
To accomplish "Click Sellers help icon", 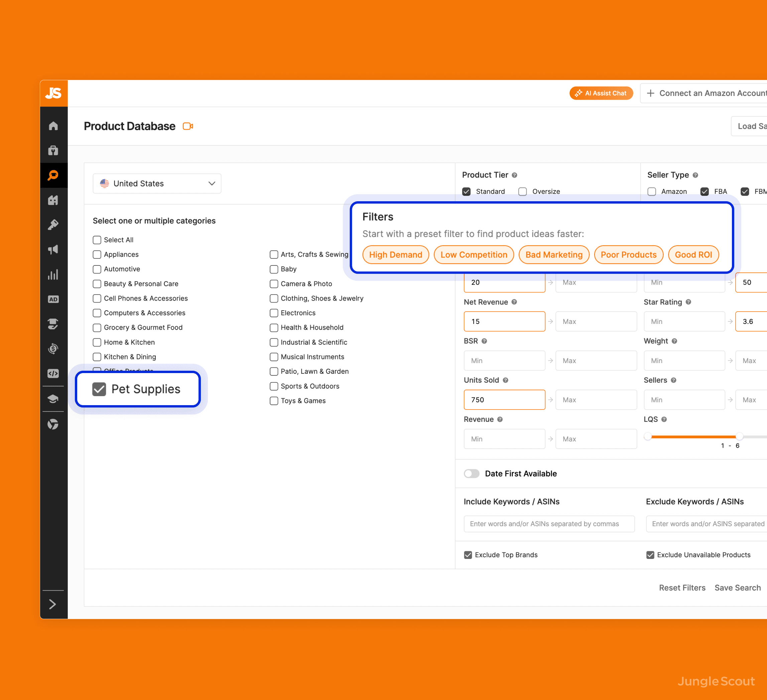I will (x=673, y=380).
